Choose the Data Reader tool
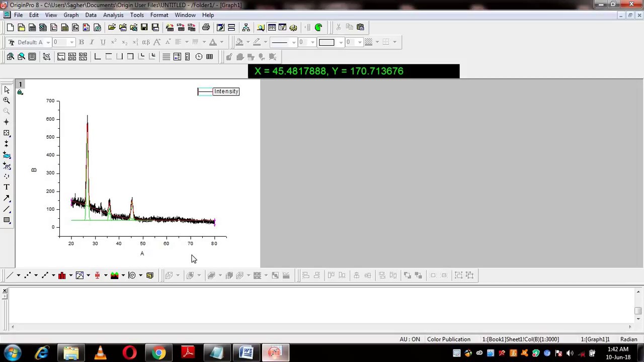644x362 pixels. pyautogui.click(x=7, y=133)
